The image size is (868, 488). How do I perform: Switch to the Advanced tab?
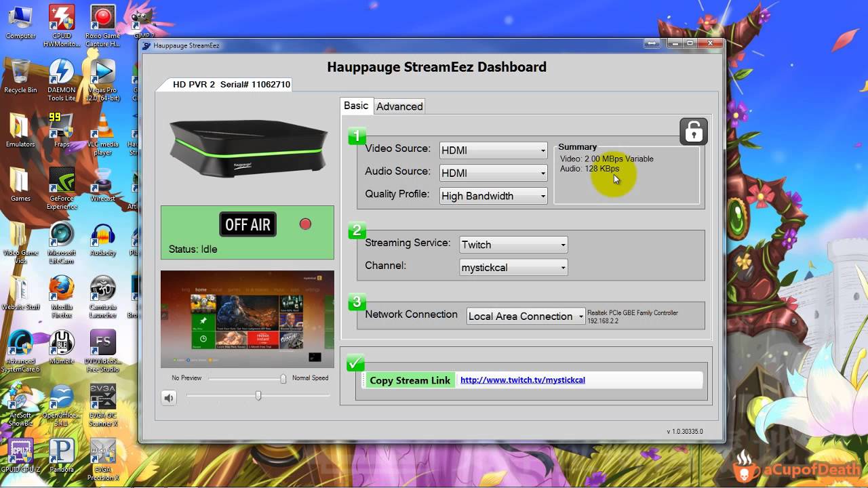(399, 106)
